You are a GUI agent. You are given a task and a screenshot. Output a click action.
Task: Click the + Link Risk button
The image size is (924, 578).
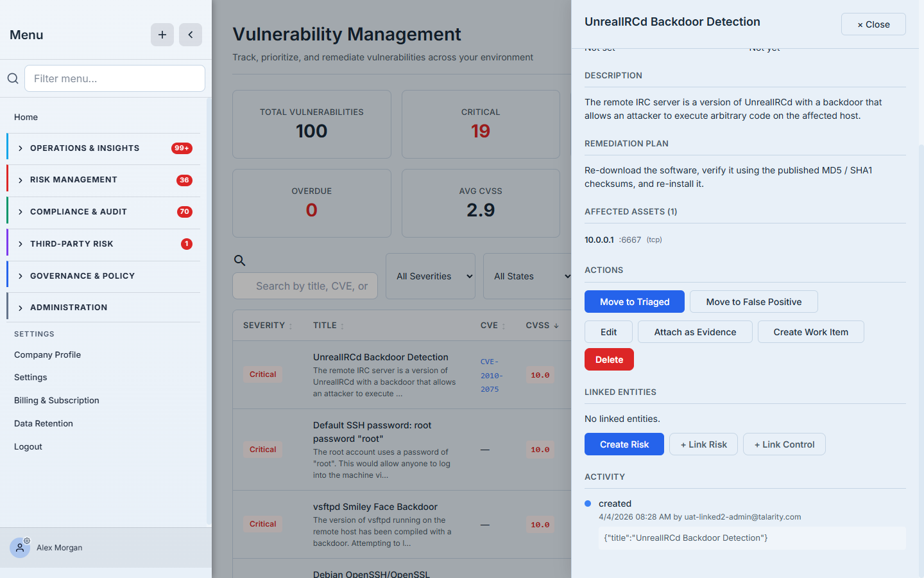703,444
